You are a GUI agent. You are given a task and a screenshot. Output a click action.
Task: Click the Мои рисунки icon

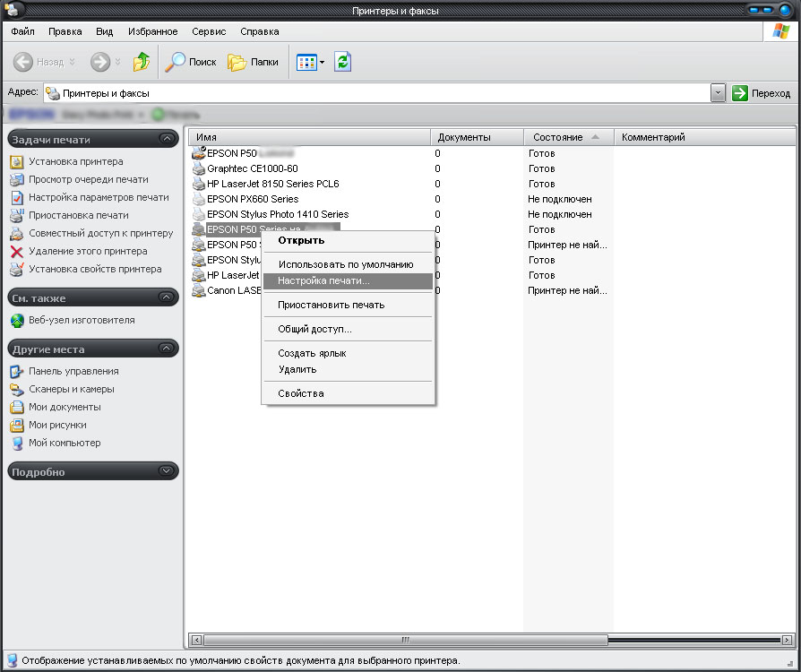point(17,426)
